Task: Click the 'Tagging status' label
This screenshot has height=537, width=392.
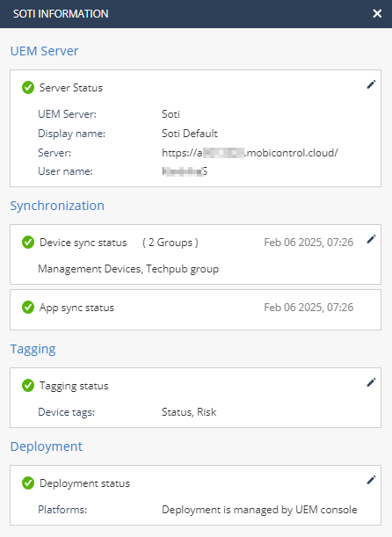Action: coord(74,386)
